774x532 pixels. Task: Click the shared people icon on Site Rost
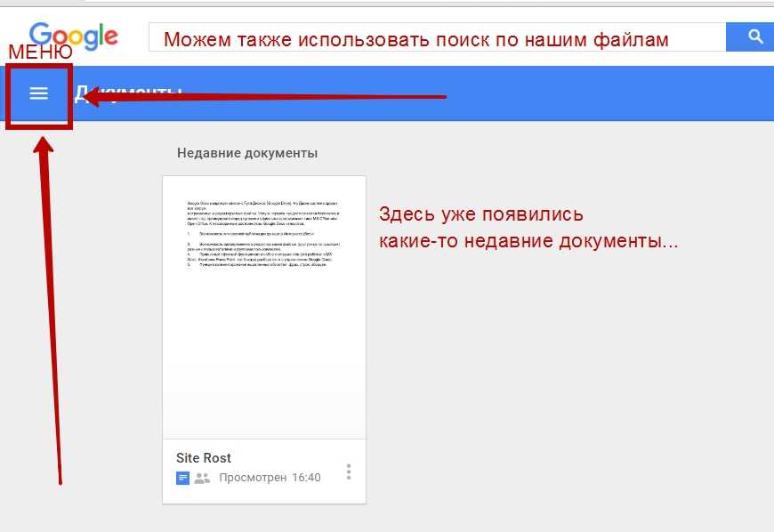pyautogui.click(x=202, y=478)
